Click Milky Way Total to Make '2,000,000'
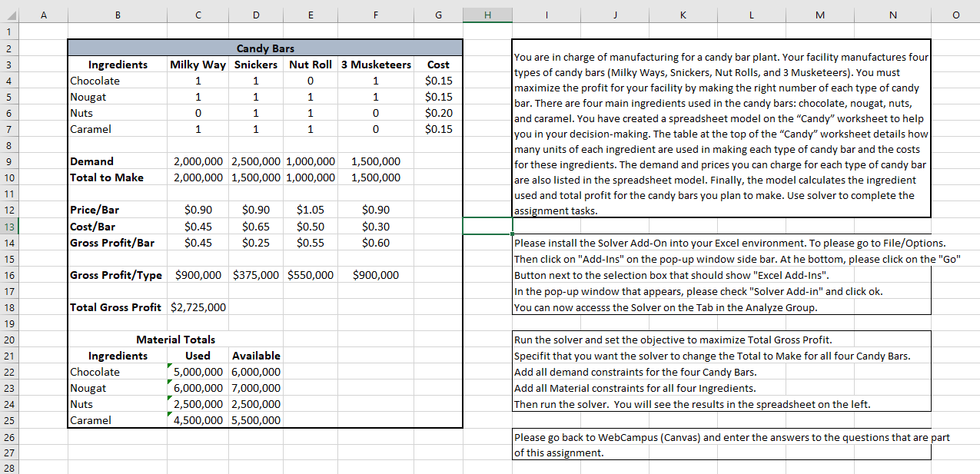Image resolution: width=980 pixels, height=474 pixels. click(x=198, y=177)
